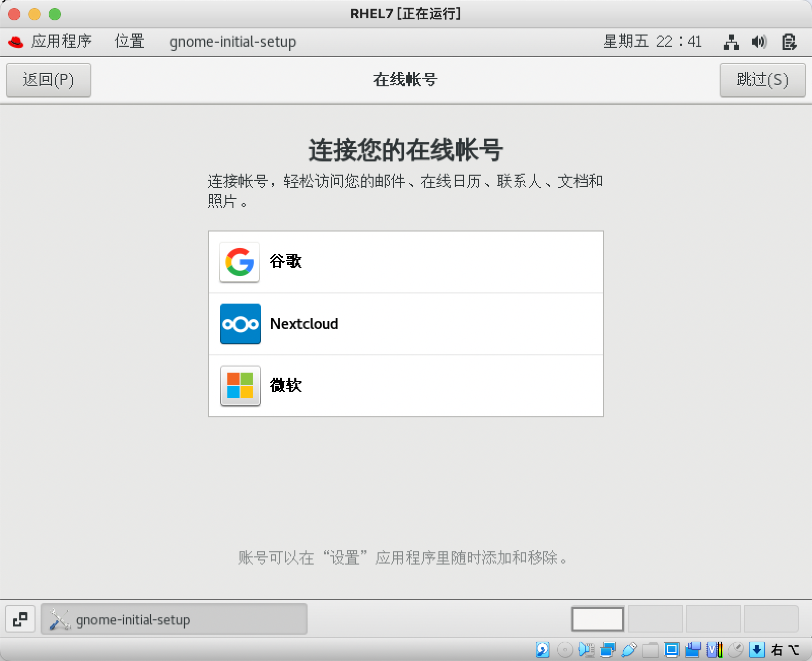Skip this step with 跳过(S)
The height and width of the screenshot is (661, 812).
pos(762,80)
